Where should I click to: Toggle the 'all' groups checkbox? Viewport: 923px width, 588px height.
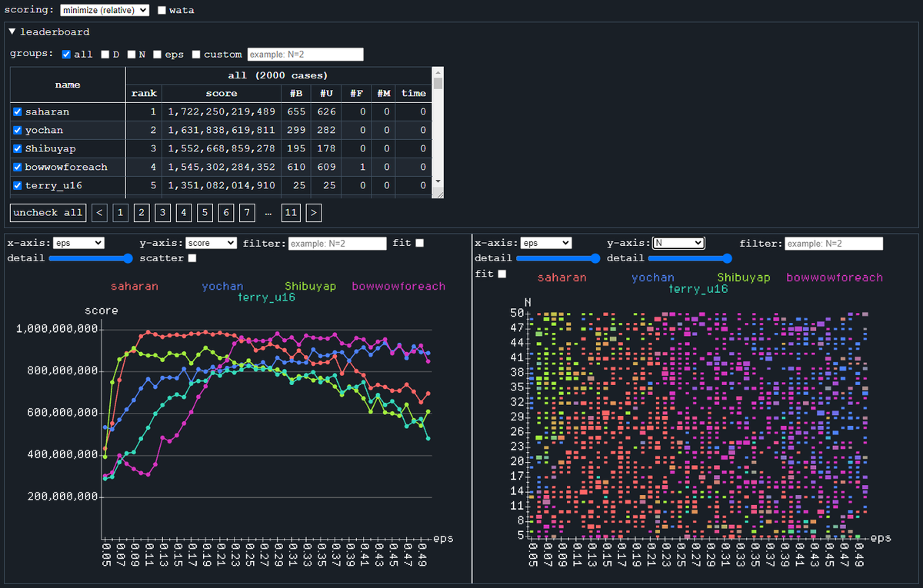coord(66,55)
